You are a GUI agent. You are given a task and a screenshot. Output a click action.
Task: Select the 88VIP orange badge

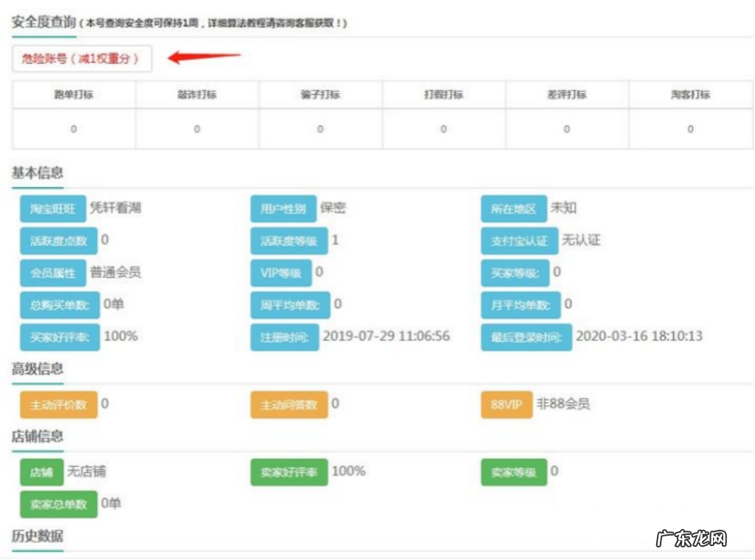506,405
